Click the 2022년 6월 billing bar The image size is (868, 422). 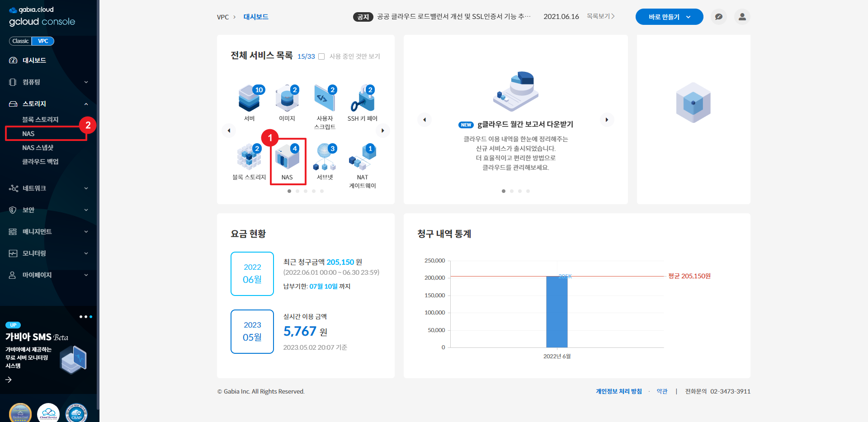click(557, 312)
